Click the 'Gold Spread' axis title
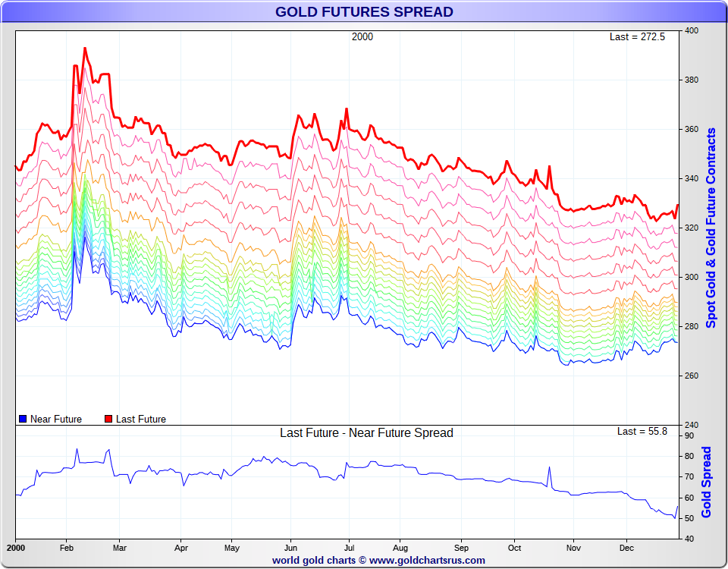The image size is (728, 569). click(x=707, y=482)
